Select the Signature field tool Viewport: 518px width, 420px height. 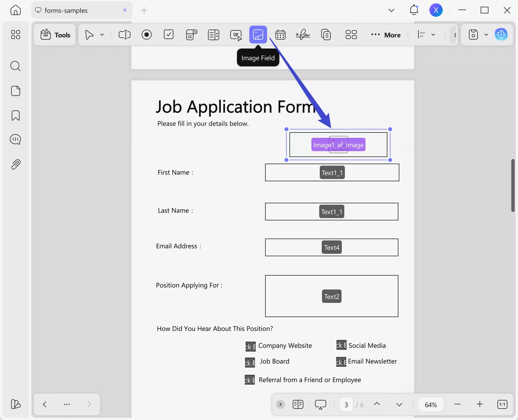(x=303, y=35)
